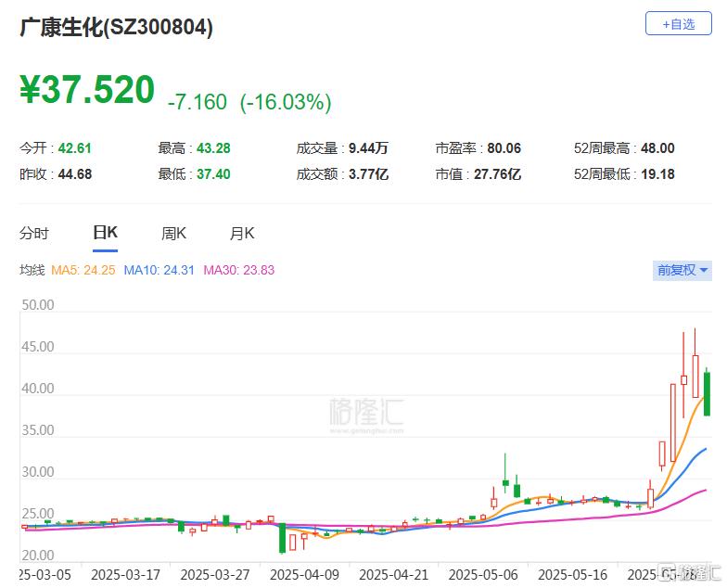Open the 周K weekly chart tab
This screenshot has width=727, height=588.
point(173,233)
